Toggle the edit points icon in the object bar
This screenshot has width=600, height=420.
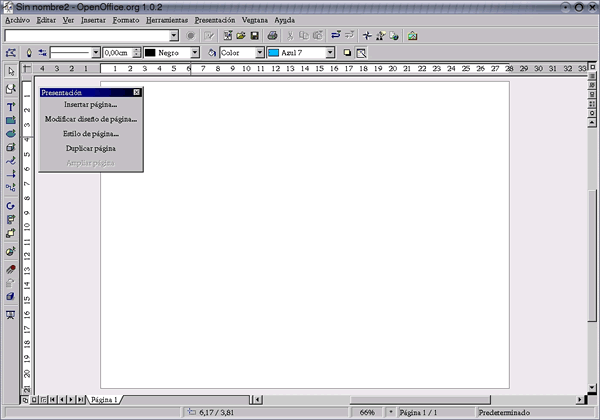pyautogui.click(x=12, y=52)
